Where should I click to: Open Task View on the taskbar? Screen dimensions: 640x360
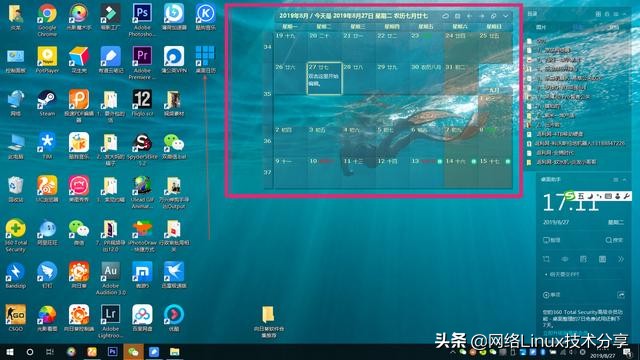pyautogui.click(x=50, y=351)
